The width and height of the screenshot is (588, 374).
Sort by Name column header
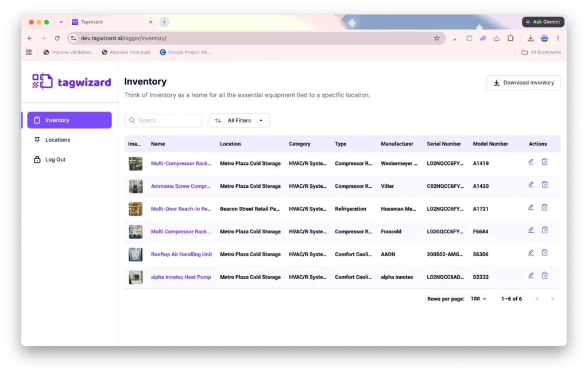tap(158, 144)
